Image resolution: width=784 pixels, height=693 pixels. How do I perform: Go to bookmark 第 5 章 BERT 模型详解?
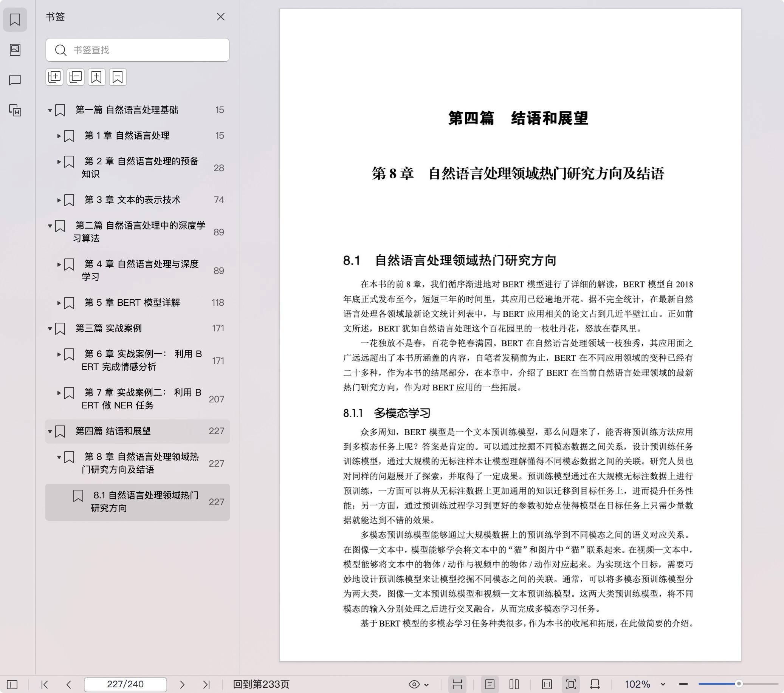coord(132,303)
